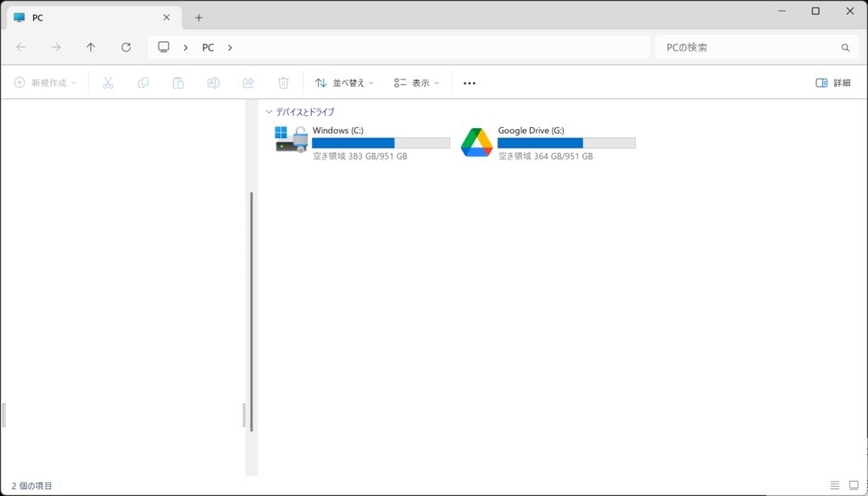Click the Paste clipboard icon
Screen dimensions: 868x496
pos(178,83)
